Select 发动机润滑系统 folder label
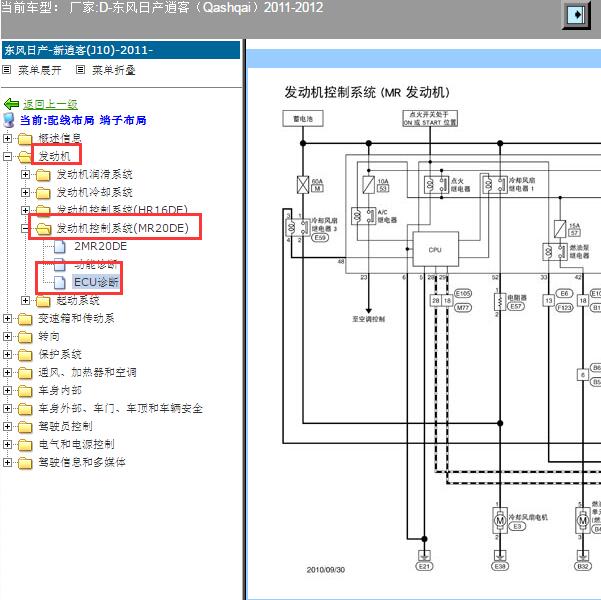This screenshot has height=600, width=601. click(94, 174)
